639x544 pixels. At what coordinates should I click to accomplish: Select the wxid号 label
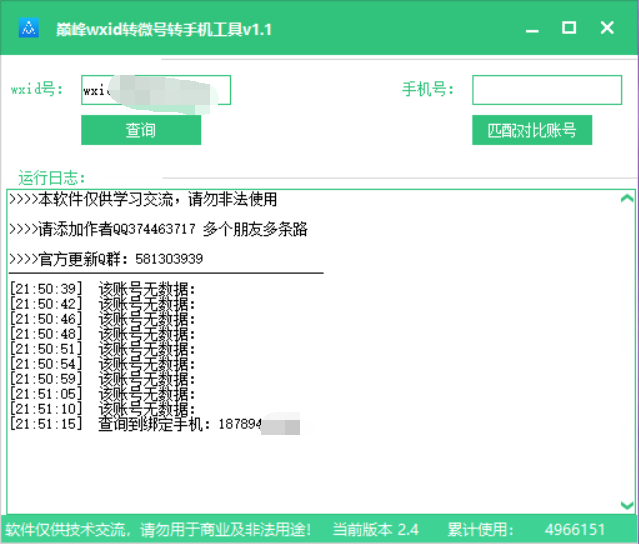pyautogui.click(x=37, y=89)
